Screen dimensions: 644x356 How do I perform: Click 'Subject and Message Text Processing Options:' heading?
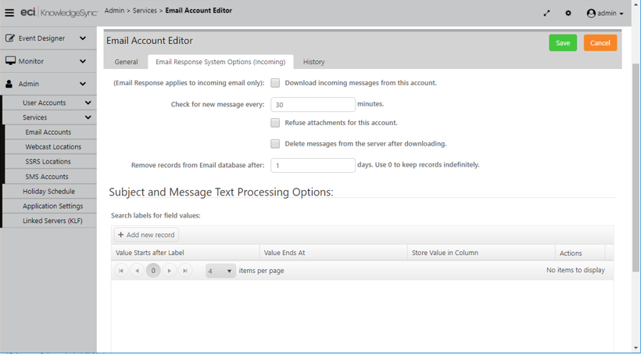[221, 192]
